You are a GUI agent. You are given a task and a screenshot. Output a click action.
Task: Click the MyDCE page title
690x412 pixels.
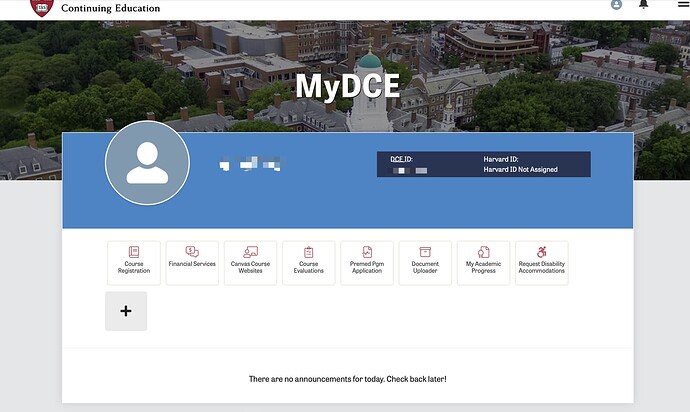pyautogui.click(x=347, y=86)
